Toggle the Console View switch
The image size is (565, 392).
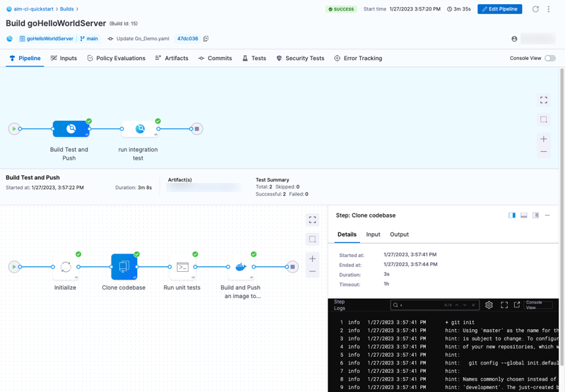tap(549, 59)
